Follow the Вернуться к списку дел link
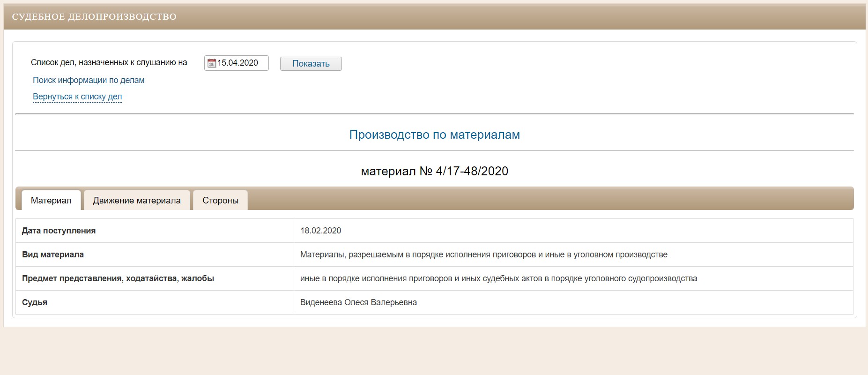The height and width of the screenshot is (375, 868). (77, 97)
